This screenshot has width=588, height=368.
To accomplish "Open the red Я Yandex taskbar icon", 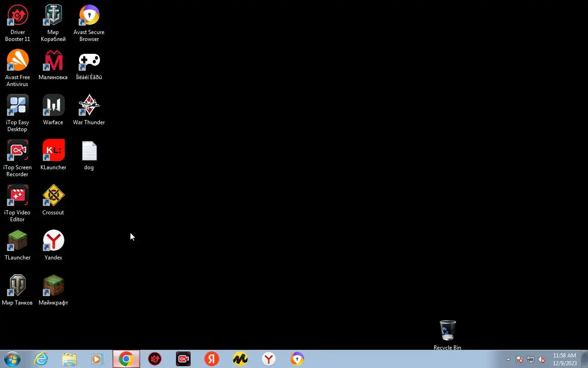I will click(212, 359).
